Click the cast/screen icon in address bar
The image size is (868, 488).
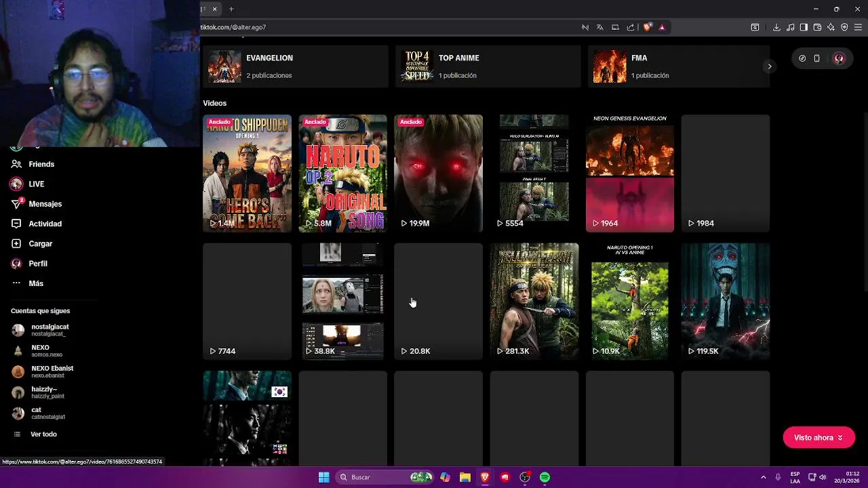pos(615,27)
